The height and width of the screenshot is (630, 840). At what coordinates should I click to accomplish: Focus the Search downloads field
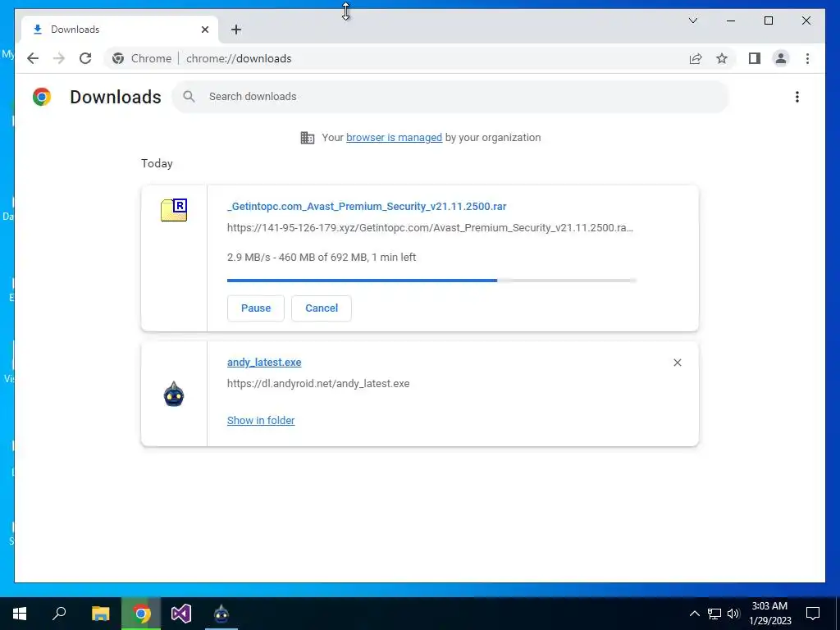click(x=450, y=97)
